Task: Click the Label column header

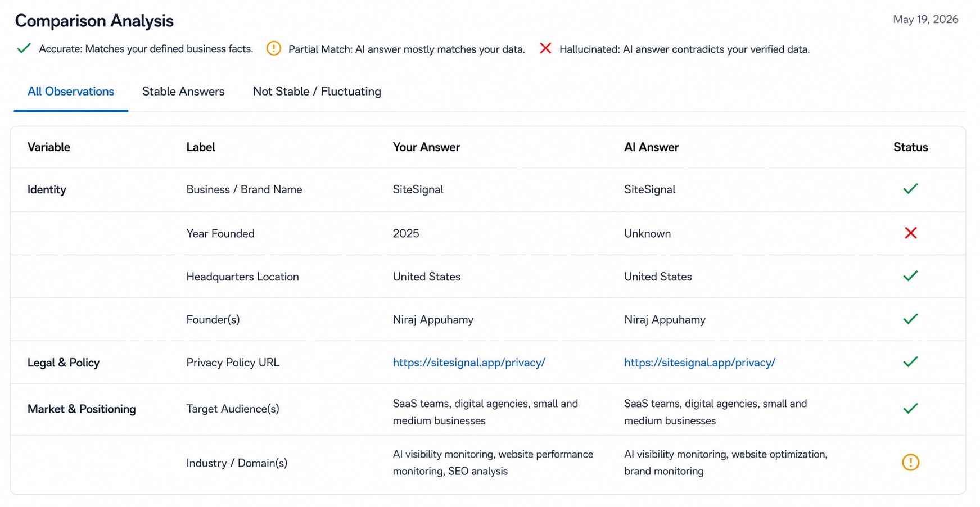Action: coord(201,147)
